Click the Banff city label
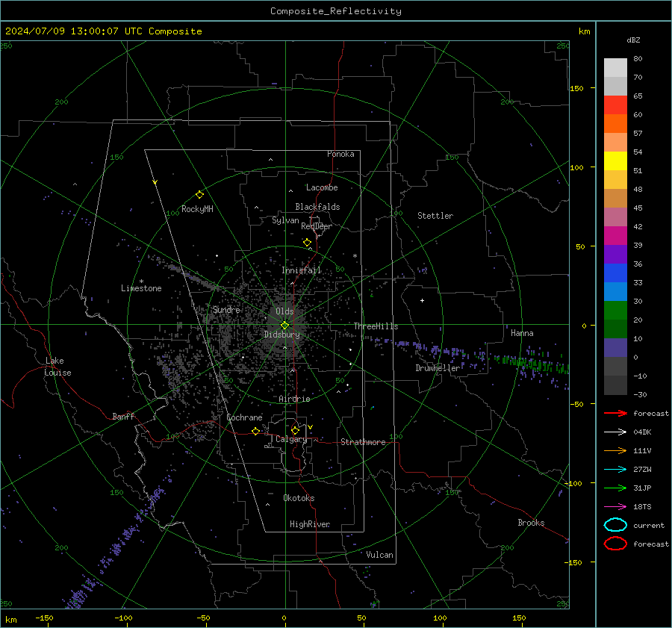 coord(123,416)
